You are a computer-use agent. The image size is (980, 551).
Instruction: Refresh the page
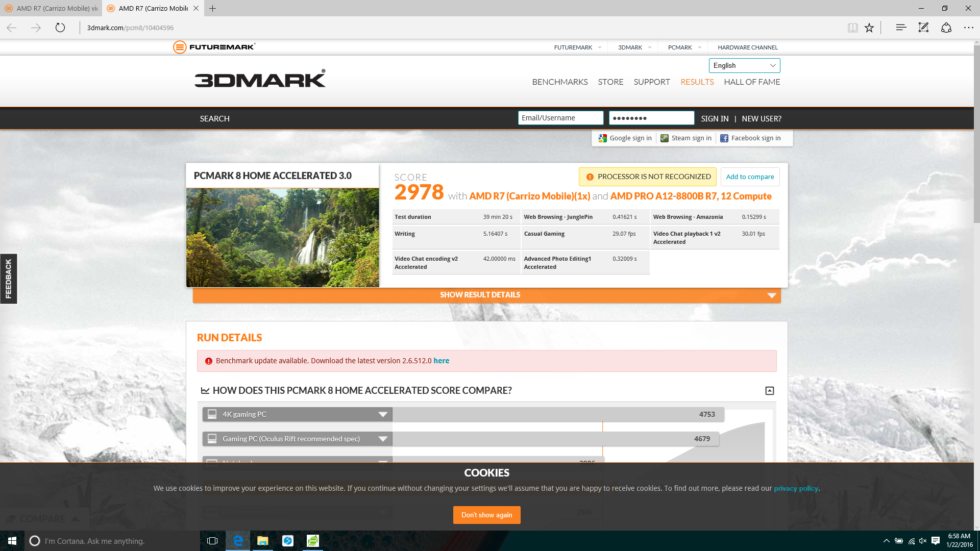coord(60,28)
